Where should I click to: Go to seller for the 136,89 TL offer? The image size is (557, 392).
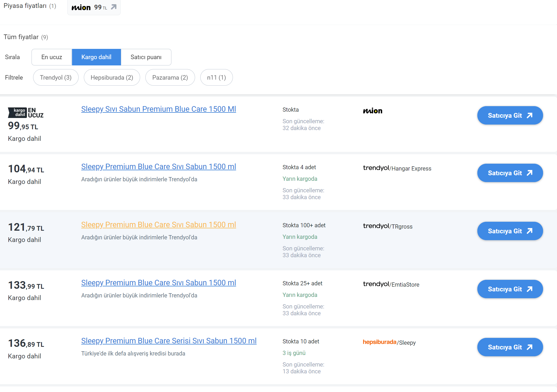(510, 347)
